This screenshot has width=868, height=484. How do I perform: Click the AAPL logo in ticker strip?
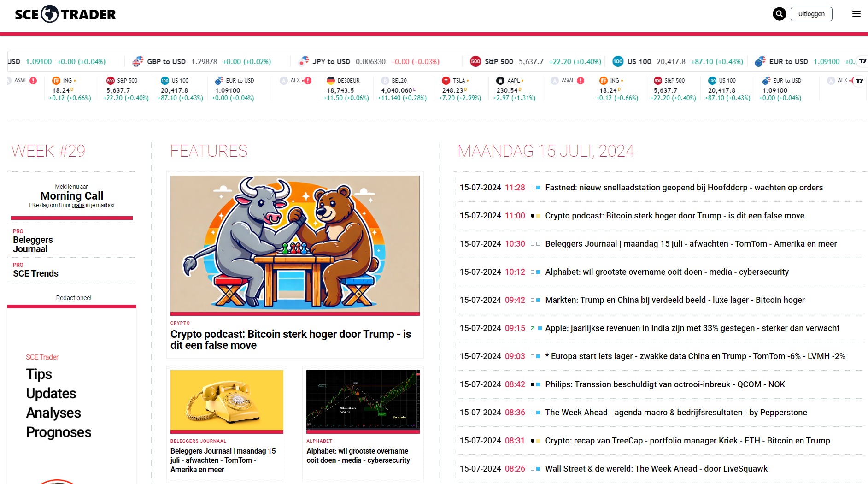click(500, 81)
